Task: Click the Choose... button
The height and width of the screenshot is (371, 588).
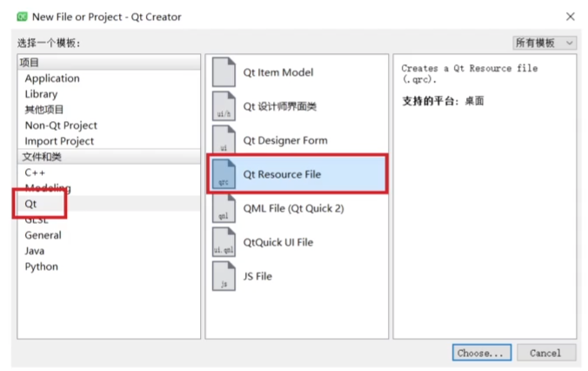Action: point(482,353)
